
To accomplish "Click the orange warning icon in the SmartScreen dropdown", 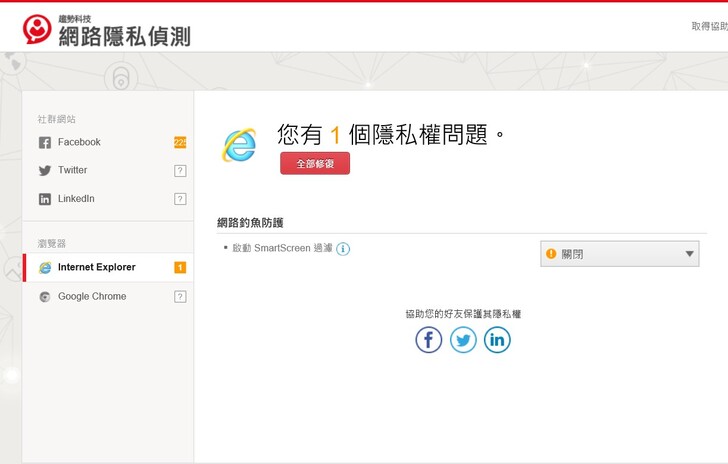I will [x=551, y=254].
